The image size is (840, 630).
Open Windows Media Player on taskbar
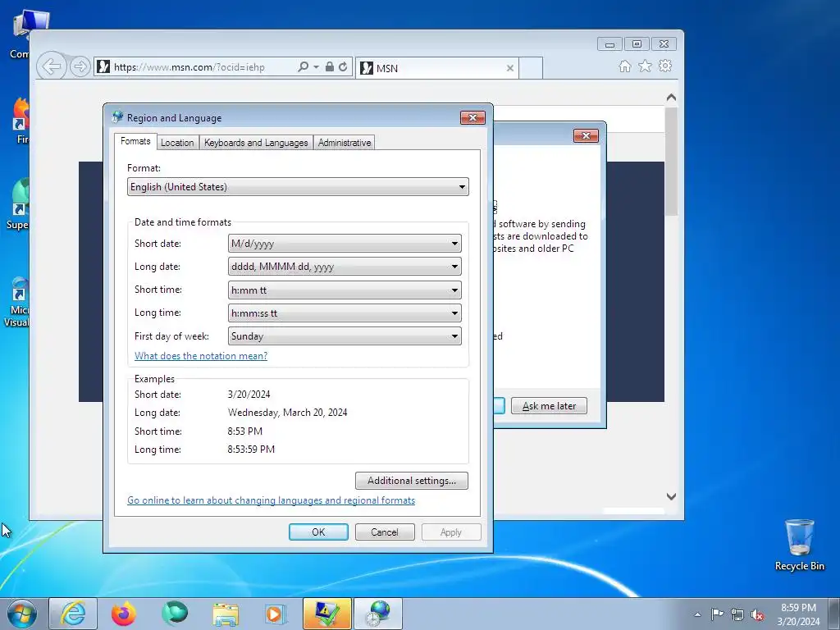tap(276, 614)
